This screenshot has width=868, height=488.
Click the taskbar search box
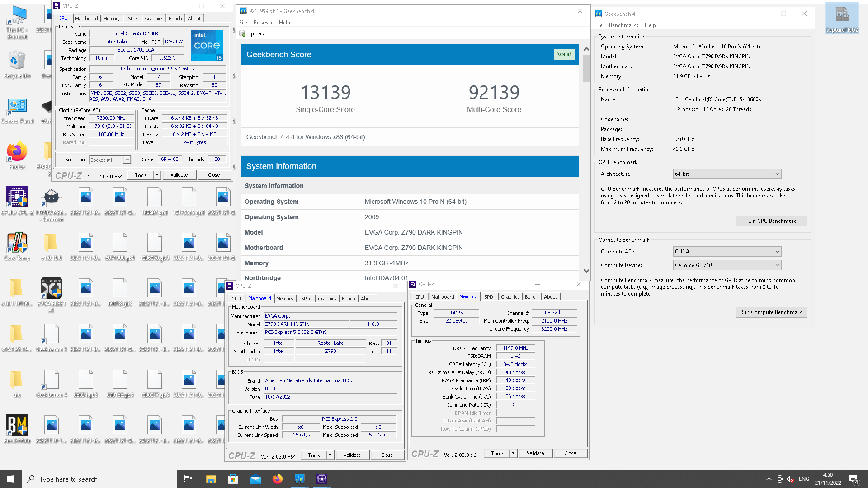(99, 479)
